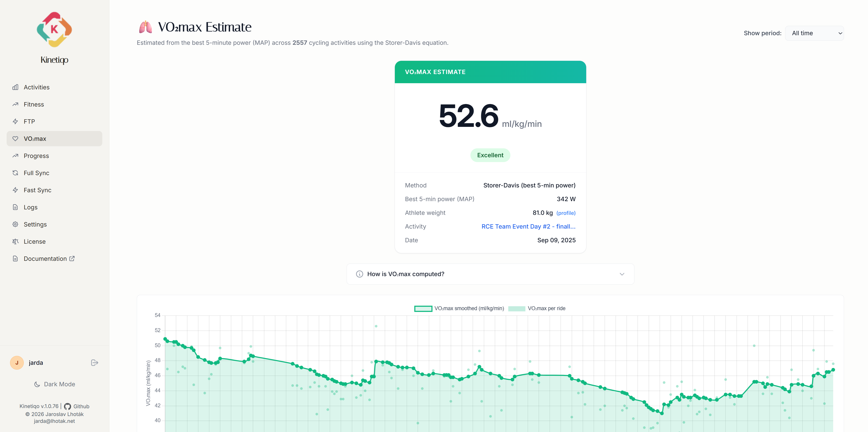The image size is (868, 432).
Task: Click the GitHub octocat icon
Action: [x=67, y=407]
